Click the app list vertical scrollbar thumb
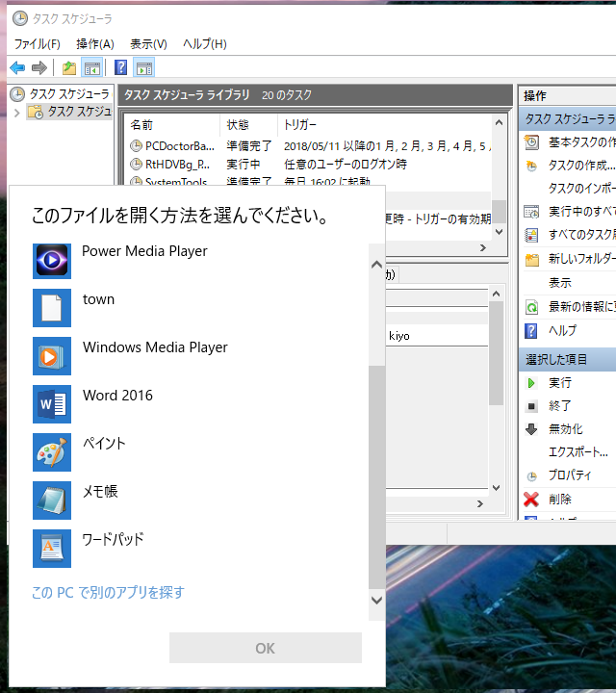The height and width of the screenshot is (693, 616). pos(376,477)
